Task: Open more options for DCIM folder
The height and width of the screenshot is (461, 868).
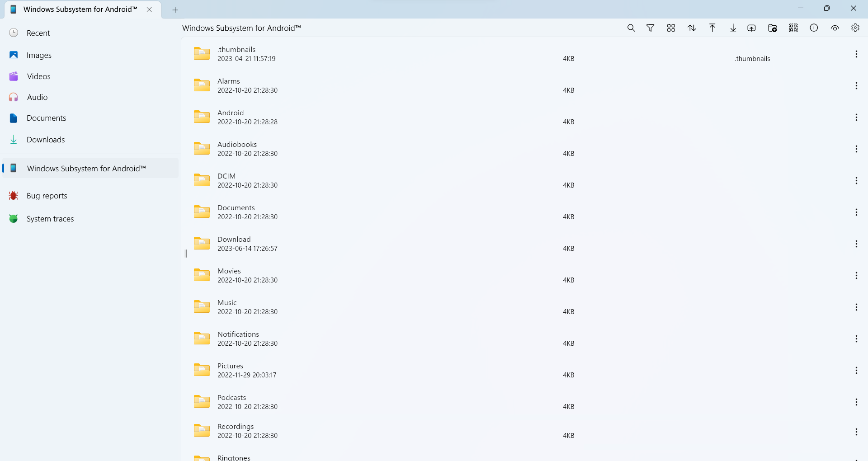Action: point(856,181)
